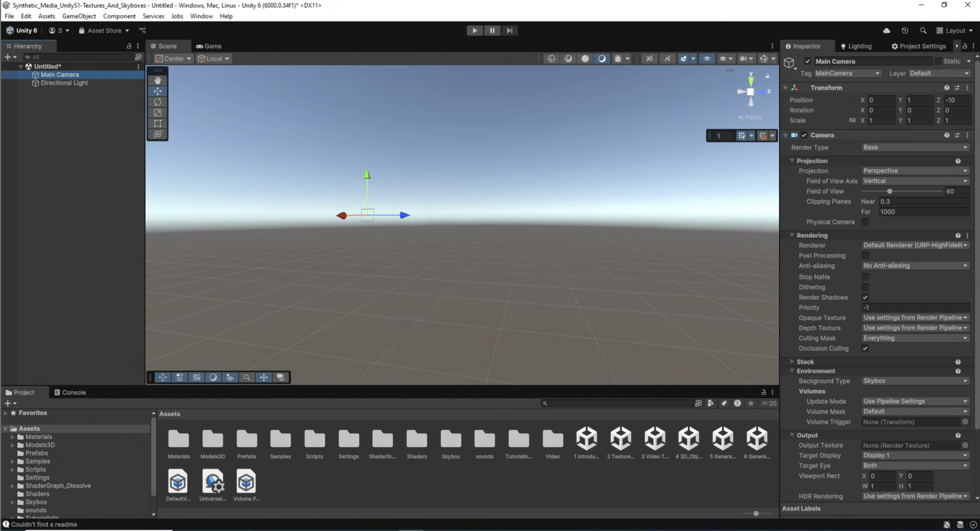Switch to the Game tab
980x531 pixels.
coord(209,46)
